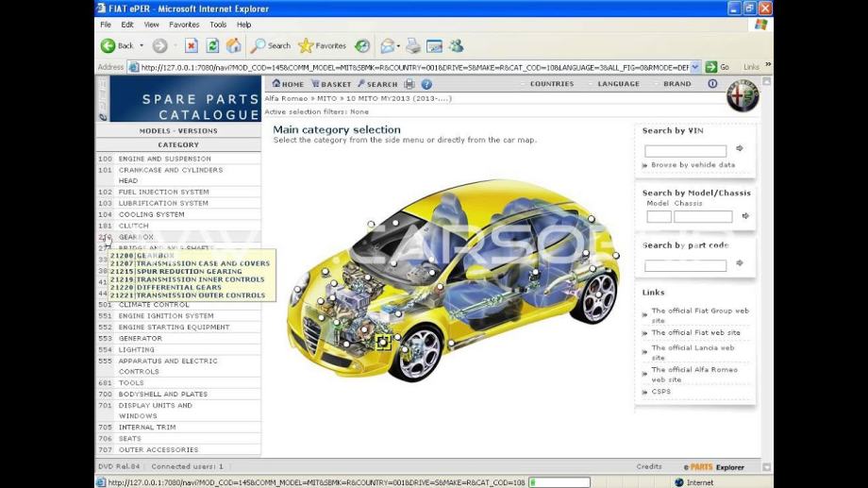Open the LANGUAGE dropdown
The image size is (868, 488).
point(618,84)
